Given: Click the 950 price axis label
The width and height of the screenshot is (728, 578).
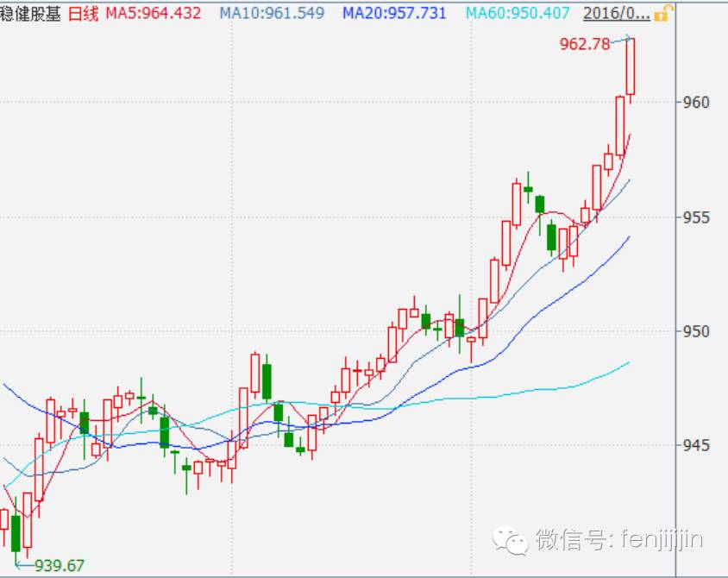Looking at the screenshot, I should tap(696, 331).
